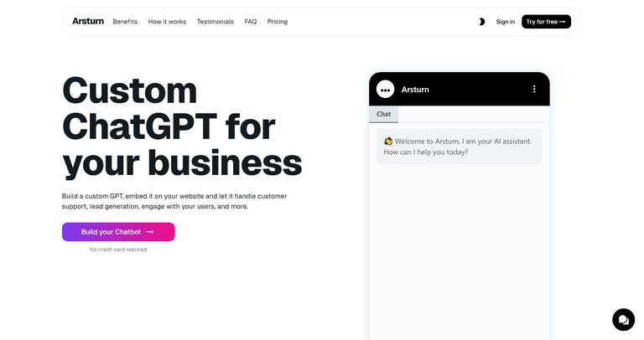Click the welcome message bubble
The height and width of the screenshot is (340, 644).
pyautogui.click(x=460, y=147)
